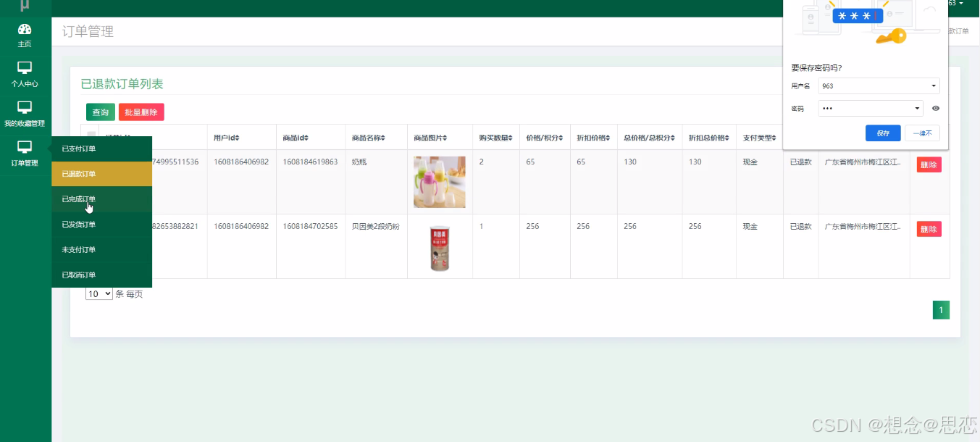
Task: Click product id 1608184619863 cell
Action: 310,162
